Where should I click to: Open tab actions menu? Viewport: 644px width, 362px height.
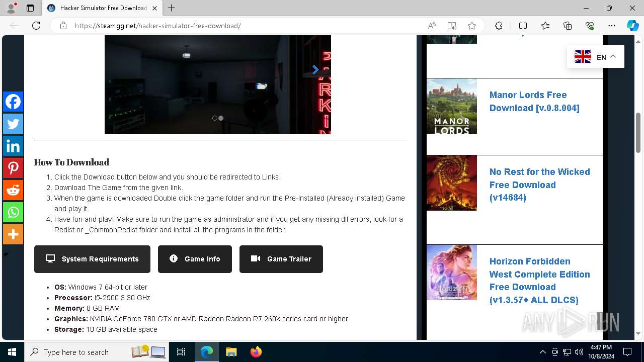coord(30,8)
